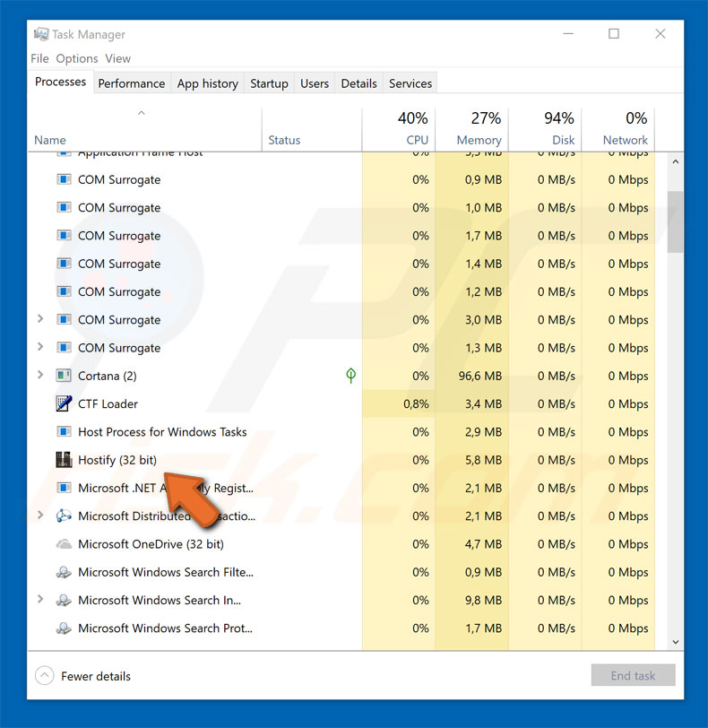The image size is (708, 728).
Task: Switch to the Startup tab
Action: coord(269,83)
